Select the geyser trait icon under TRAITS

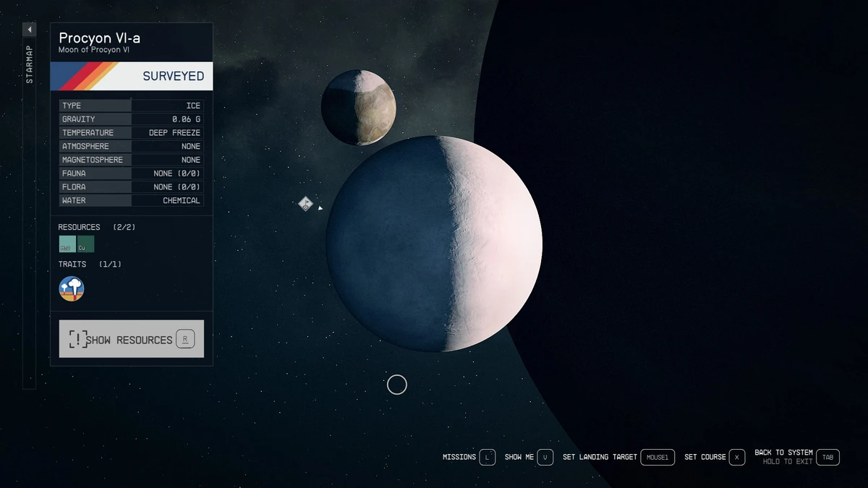(x=72, y=288)
